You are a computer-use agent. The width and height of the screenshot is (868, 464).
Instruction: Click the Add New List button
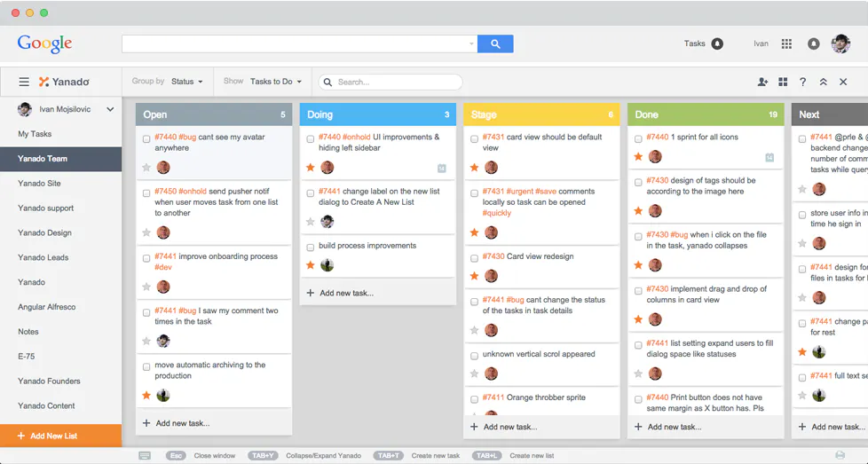(61, 436)
